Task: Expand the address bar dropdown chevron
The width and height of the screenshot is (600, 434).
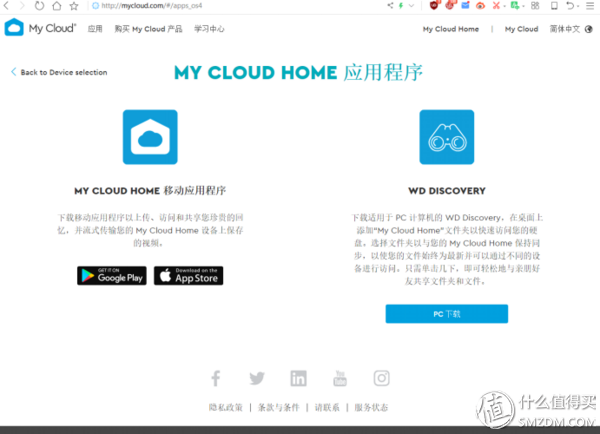Action: [x=411, y=5]
